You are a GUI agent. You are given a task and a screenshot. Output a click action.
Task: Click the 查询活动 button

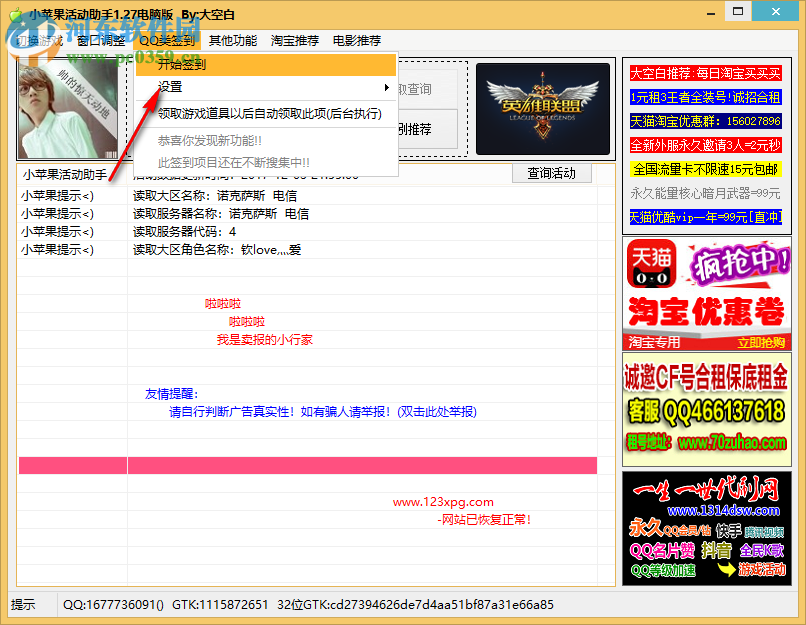[x=552, y=173]
